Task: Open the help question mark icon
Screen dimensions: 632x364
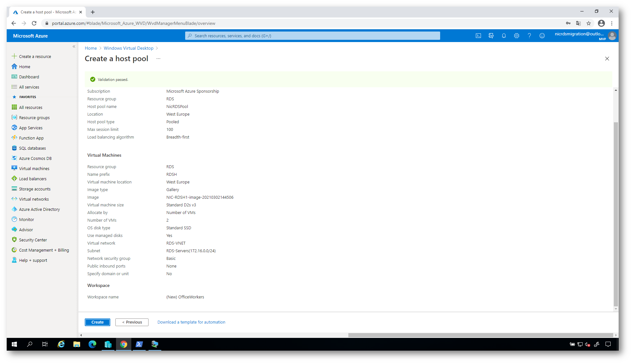Action: tap(529, 36)
